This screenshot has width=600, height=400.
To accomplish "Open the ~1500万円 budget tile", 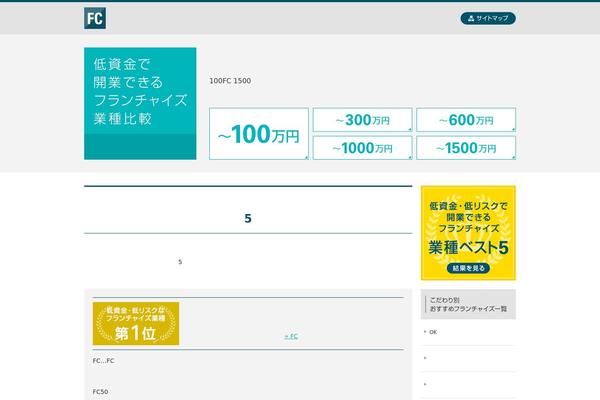I will click(x=466, y=148).
